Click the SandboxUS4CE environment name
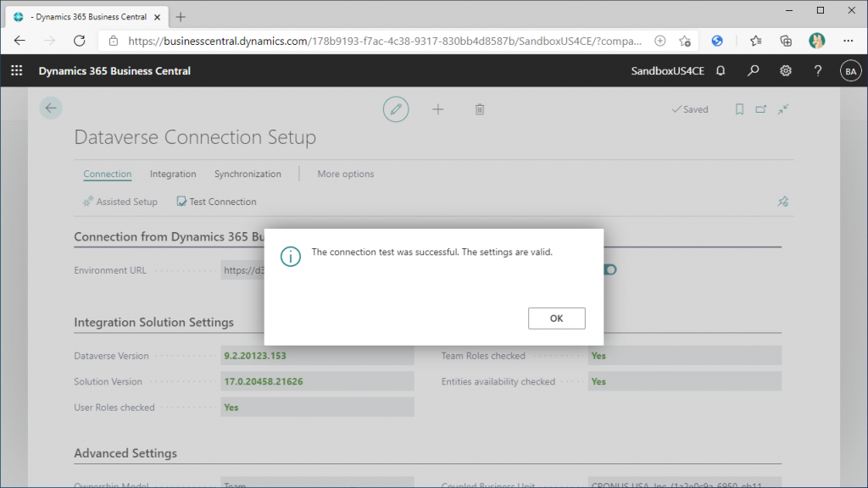Screen dimensions: 868x488 668,71
